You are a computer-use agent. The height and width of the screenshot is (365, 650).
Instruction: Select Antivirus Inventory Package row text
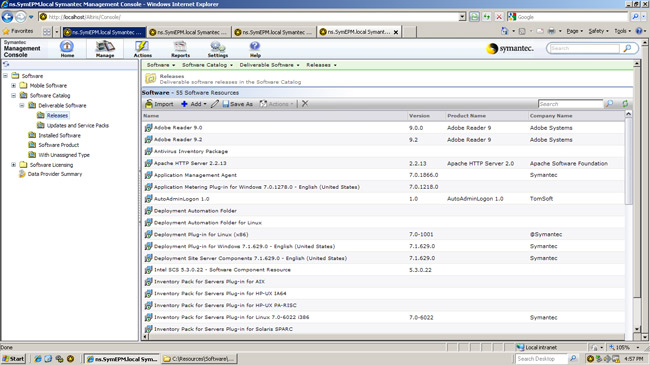pos(191,151)
